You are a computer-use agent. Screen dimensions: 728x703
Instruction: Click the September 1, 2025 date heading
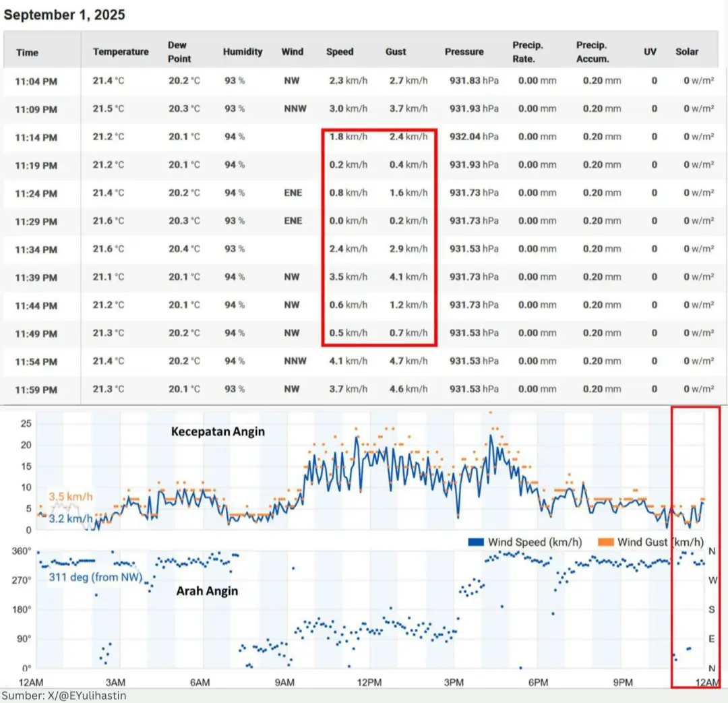(x=65, y=15)
